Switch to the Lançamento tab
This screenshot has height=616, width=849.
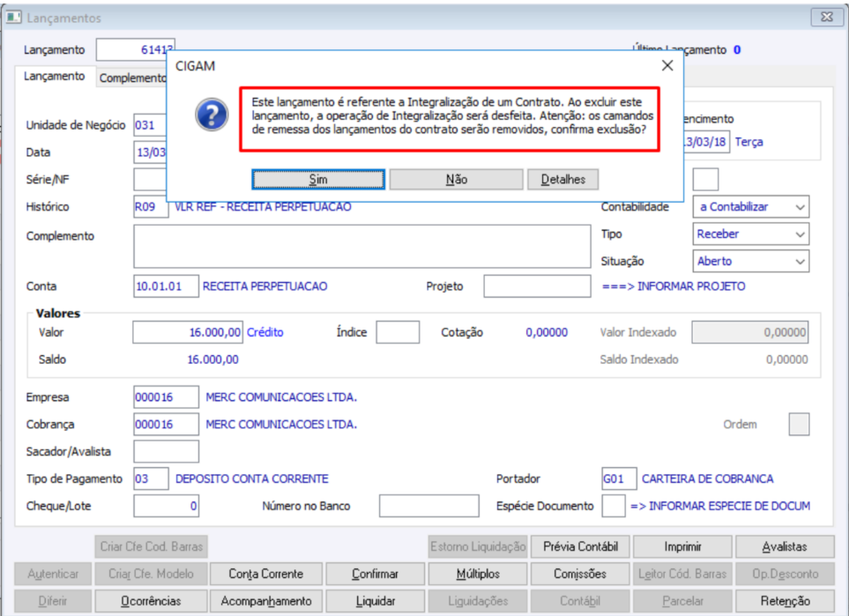(x=54, y=77)
